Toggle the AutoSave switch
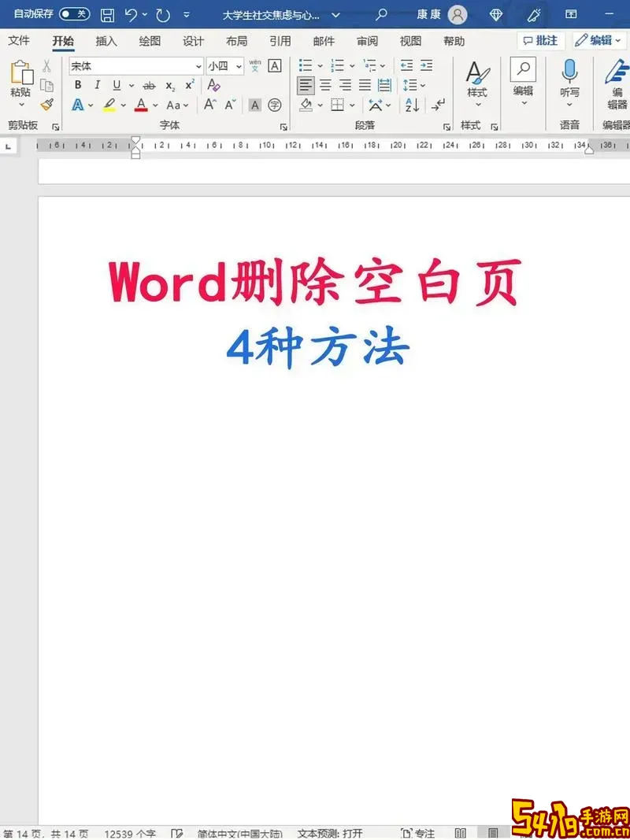The height and width of the screenshot is (840, 630). (74, 14)
